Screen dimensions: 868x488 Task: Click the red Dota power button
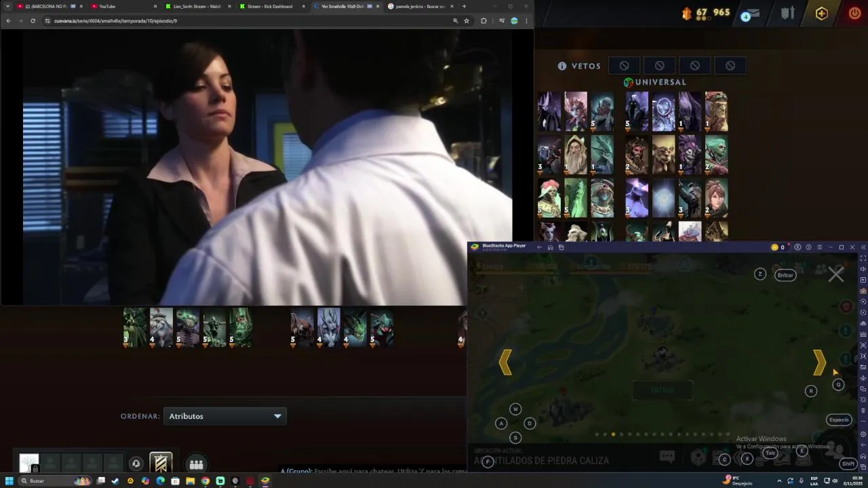pyautogui.click(x=854, y=13)
